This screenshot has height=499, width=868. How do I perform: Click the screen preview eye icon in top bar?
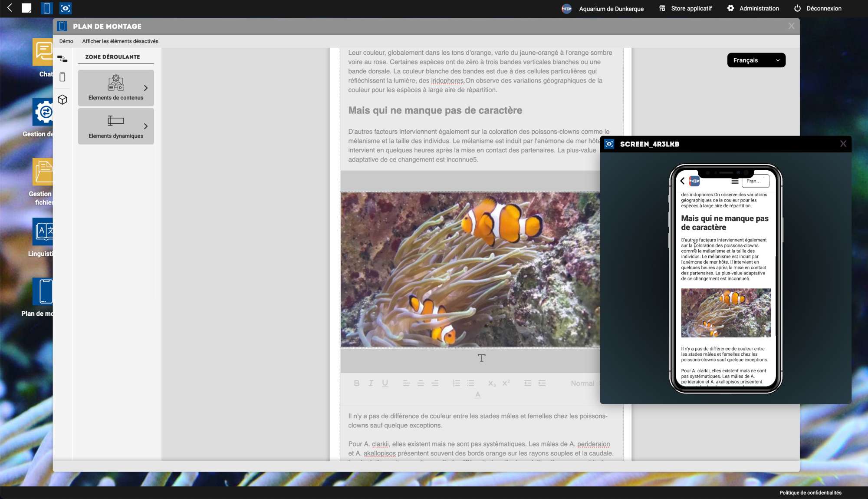[66, 8]
